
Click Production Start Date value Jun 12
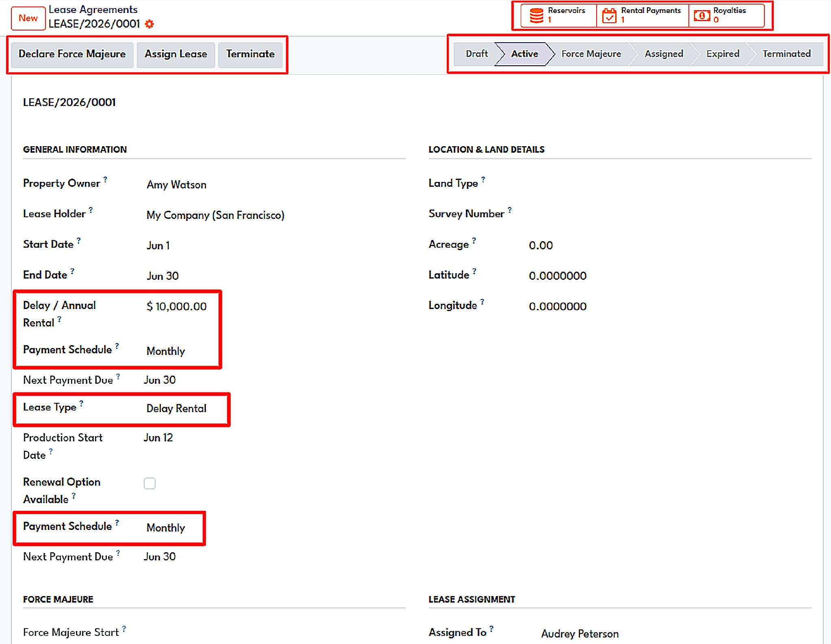point(158,438)
